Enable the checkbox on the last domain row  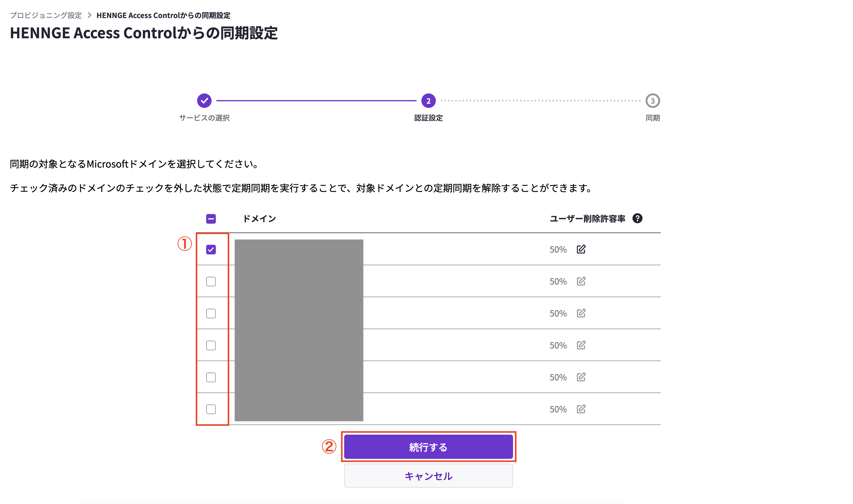pyautogui.click(x=211, y=409)
